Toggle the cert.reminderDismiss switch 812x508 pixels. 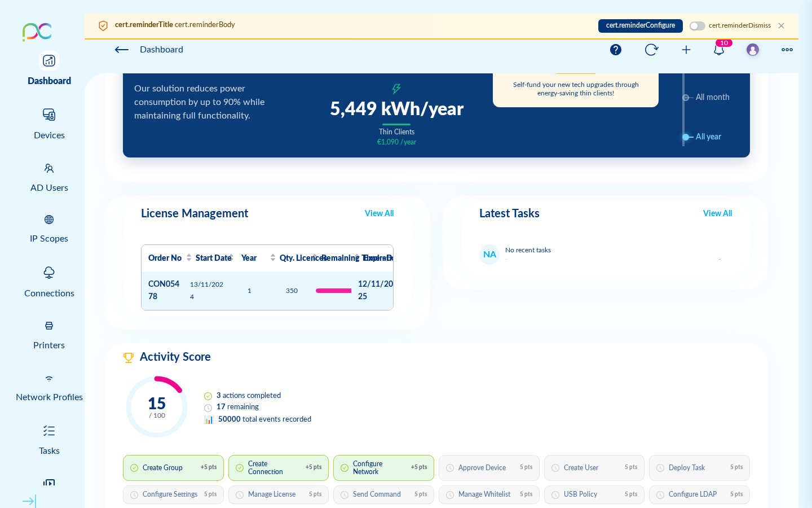click(x=698, y=26)
